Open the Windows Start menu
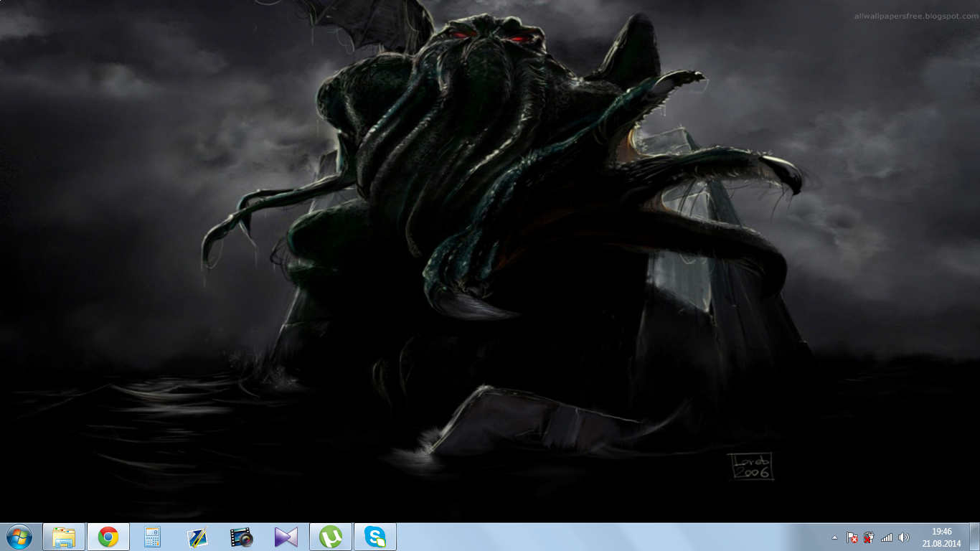 pyautogui.click(x=19, y=537)
